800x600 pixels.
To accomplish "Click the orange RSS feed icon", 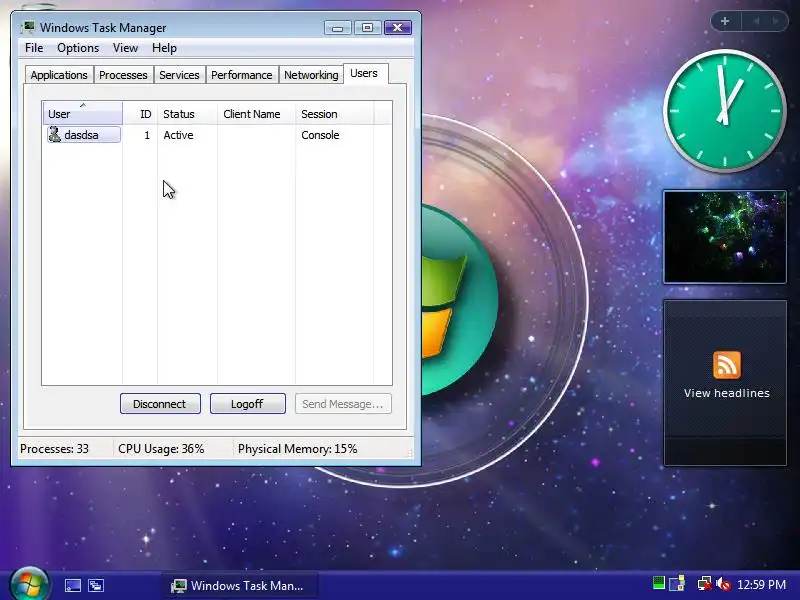I will [727, 365].
